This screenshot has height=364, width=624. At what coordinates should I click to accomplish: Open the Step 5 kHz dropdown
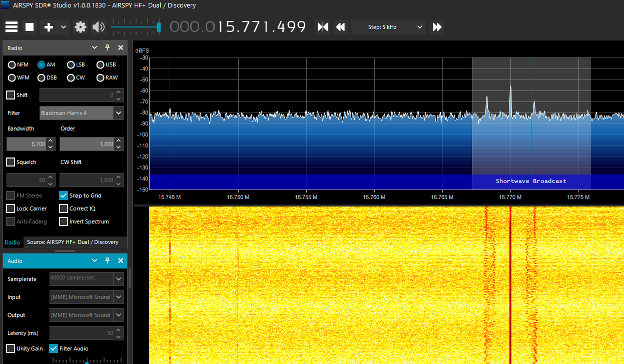389,27
